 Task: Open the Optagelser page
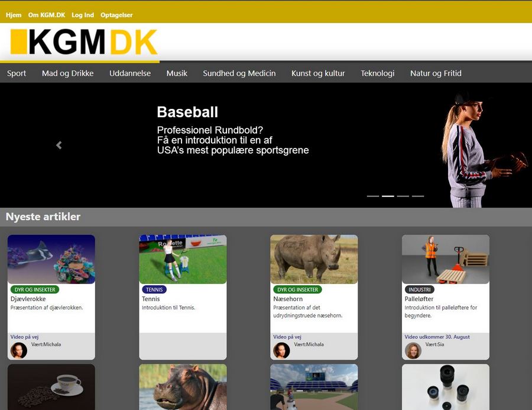(x=116, y=15)
